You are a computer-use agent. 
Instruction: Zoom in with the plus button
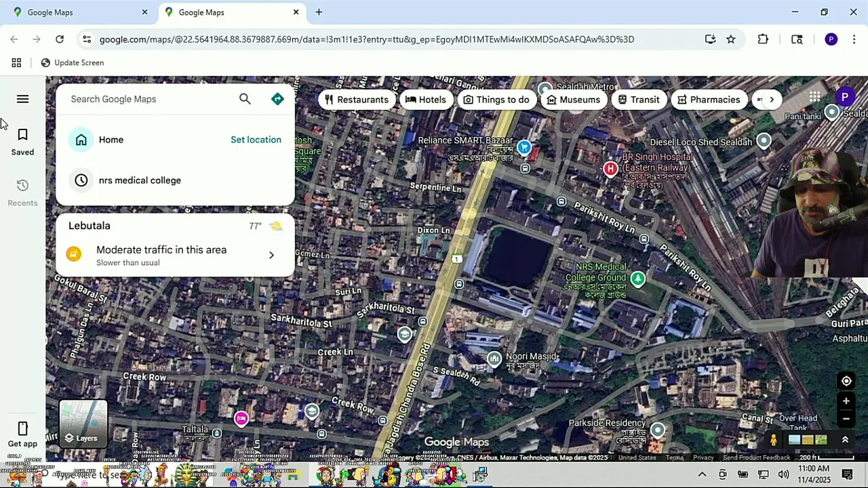[x=846, y=401]
